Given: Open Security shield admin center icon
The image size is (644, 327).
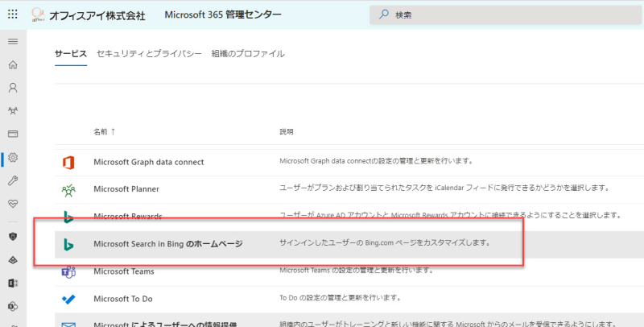Looking at the screenshot, I should (x=13, y=237).
